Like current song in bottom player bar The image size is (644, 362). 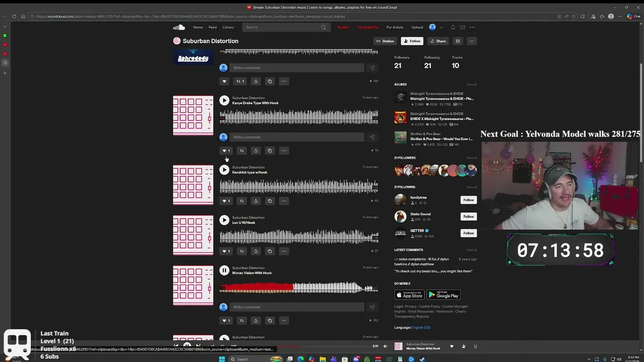tap(451, 346)
